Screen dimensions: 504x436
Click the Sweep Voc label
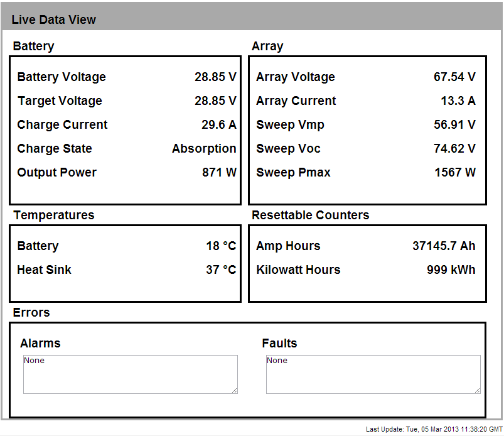[x=288, y=149]
